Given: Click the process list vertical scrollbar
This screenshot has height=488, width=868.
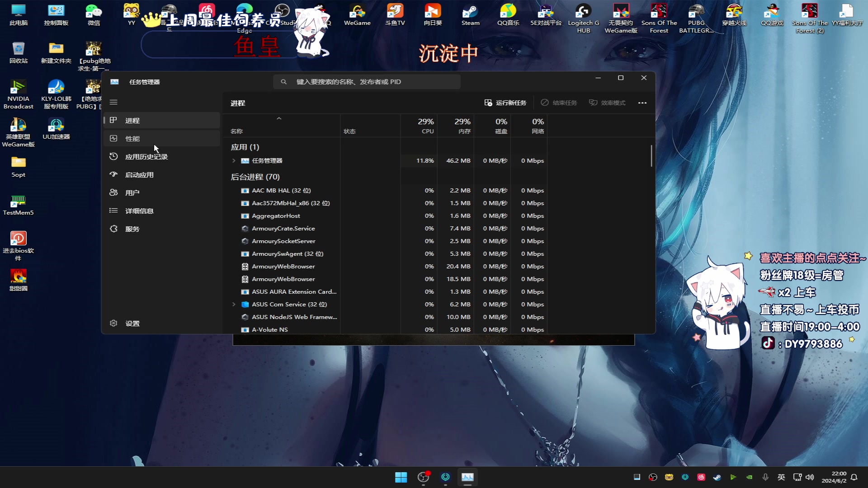Looking at the screenshot, I should (651, 156).
